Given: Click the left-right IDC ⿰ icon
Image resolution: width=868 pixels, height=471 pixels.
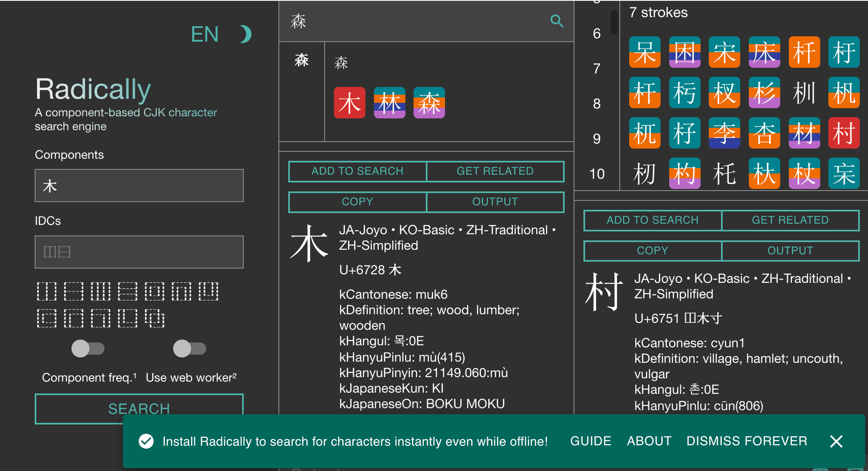Looking at the screenshot, I should tap(47, 291).
